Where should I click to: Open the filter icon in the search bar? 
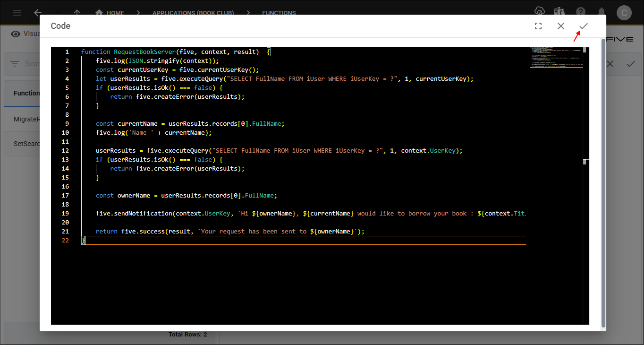point(15,63)
